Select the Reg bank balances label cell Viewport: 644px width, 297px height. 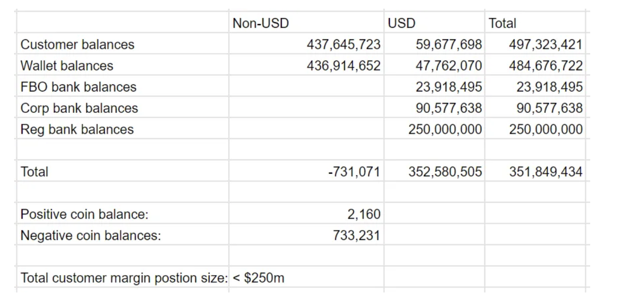pyautogui.click(x=123, y=129)
